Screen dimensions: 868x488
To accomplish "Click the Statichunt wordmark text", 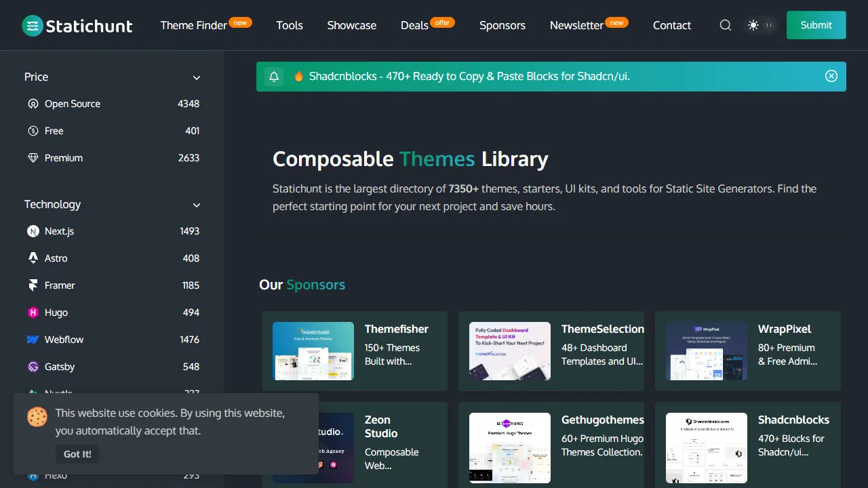I will (x=90, y=26).
